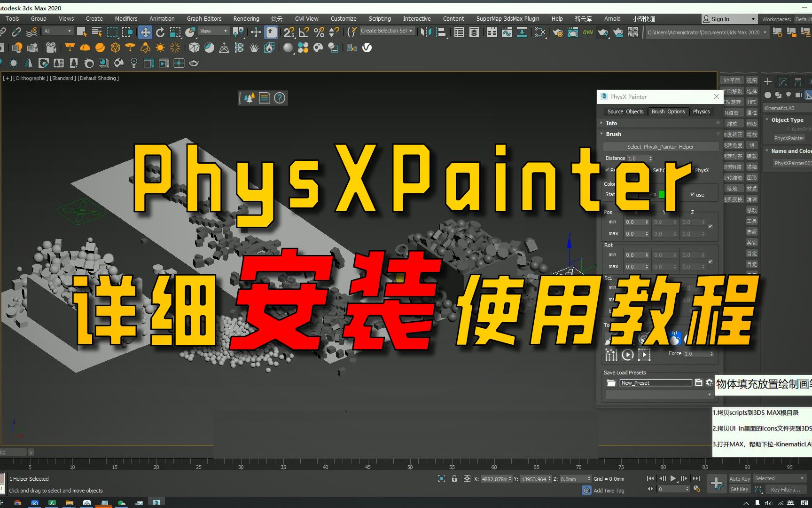Select the Select Object arrow tool
812x508 pixels.
pos(82,32)
